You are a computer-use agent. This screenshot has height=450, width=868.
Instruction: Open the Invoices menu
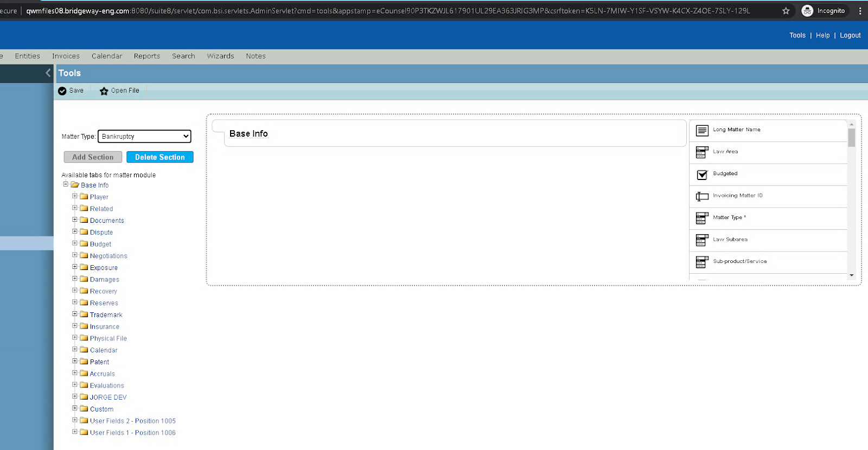tap(66, 56)
